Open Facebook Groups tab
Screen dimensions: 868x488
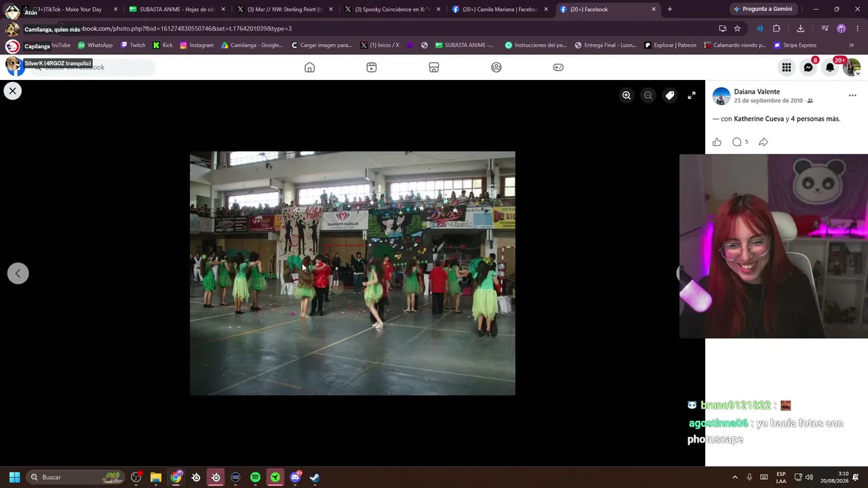496,67
